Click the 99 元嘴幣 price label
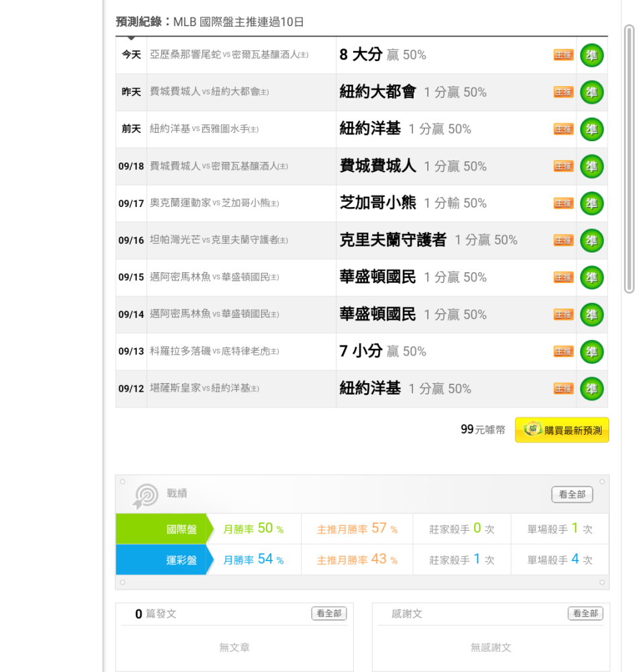 click(x=484, y=429)
